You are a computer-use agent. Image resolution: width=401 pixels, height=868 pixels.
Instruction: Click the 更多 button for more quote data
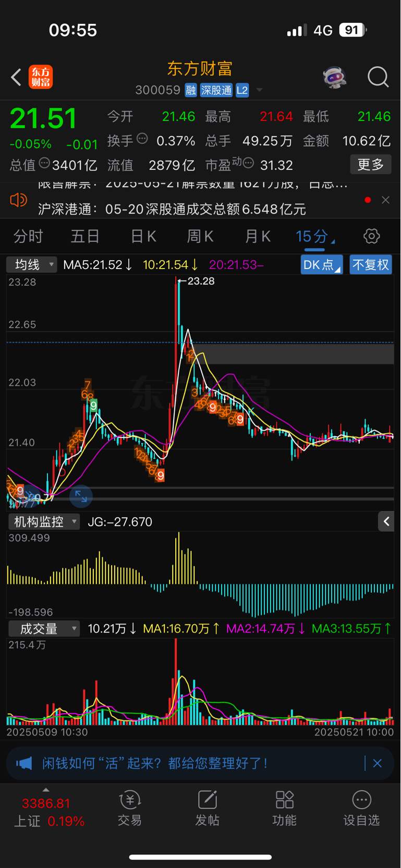click(371, 165)
